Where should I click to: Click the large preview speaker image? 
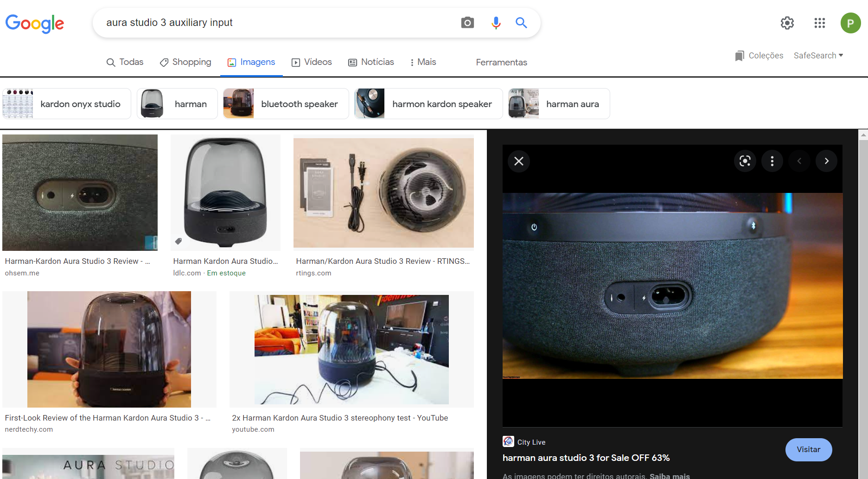(x=672, y=286)
